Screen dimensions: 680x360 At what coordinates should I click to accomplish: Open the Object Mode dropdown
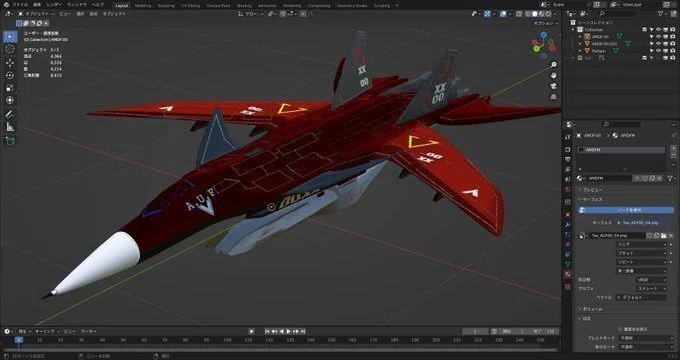34,14
